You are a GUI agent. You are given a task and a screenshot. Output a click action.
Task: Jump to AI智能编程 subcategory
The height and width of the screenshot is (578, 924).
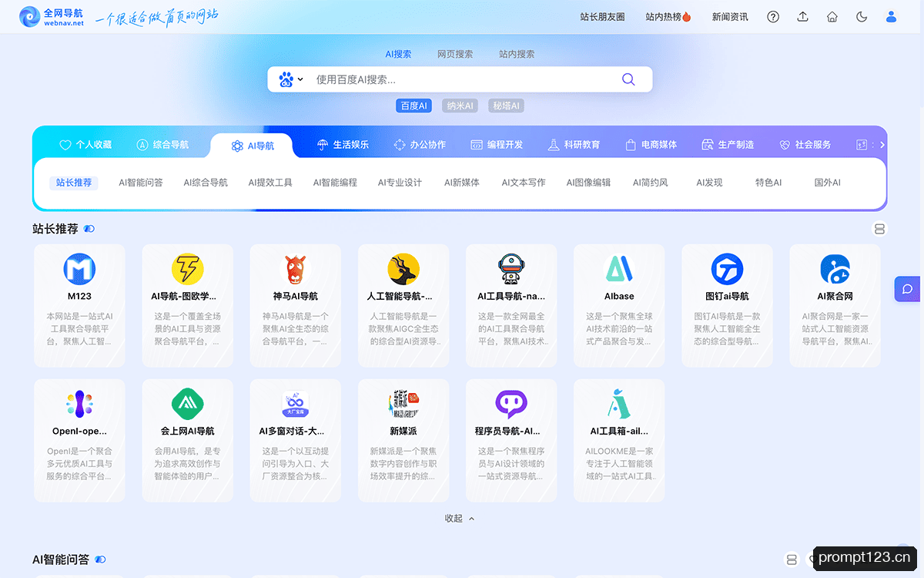point(335,183)
